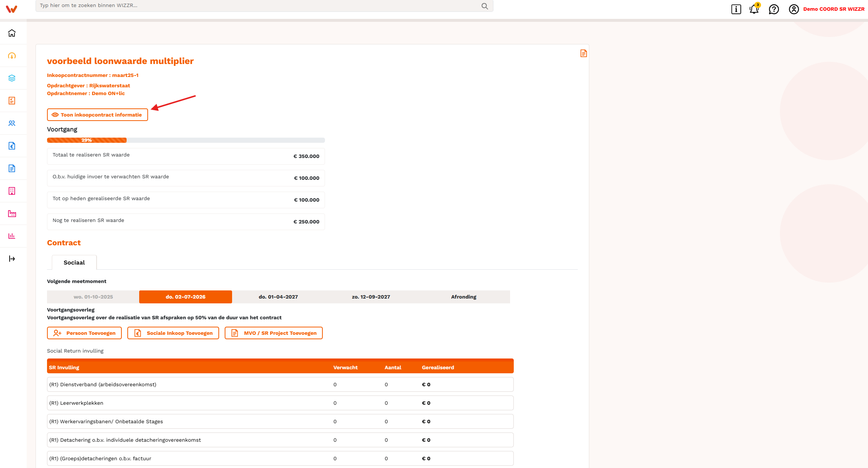This screenshot has height=468, width=868.
Task: Open row (R1) Werkervaringsbanen/ Onbetaalde Stages
Action: (x=280, y=421)
